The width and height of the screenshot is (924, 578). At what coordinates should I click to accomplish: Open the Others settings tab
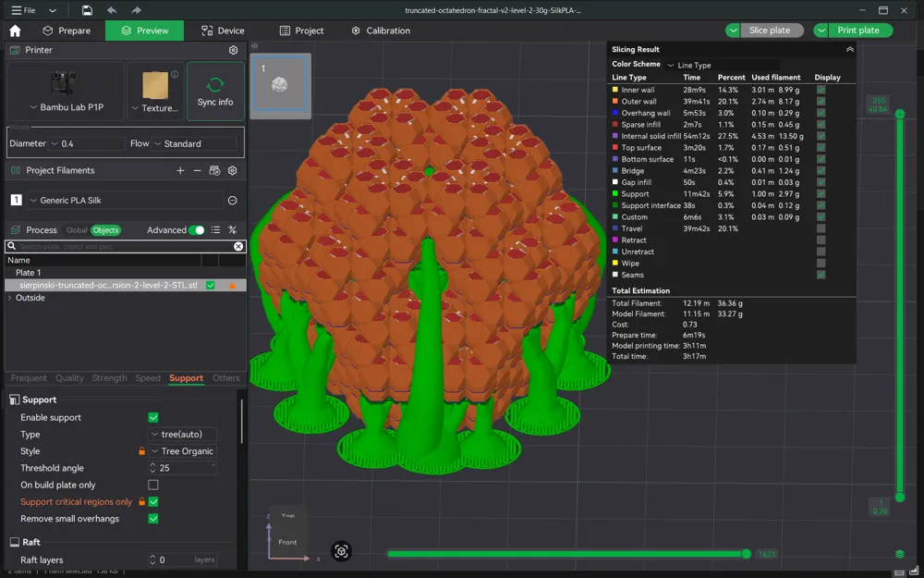click(x=226, y=378)
